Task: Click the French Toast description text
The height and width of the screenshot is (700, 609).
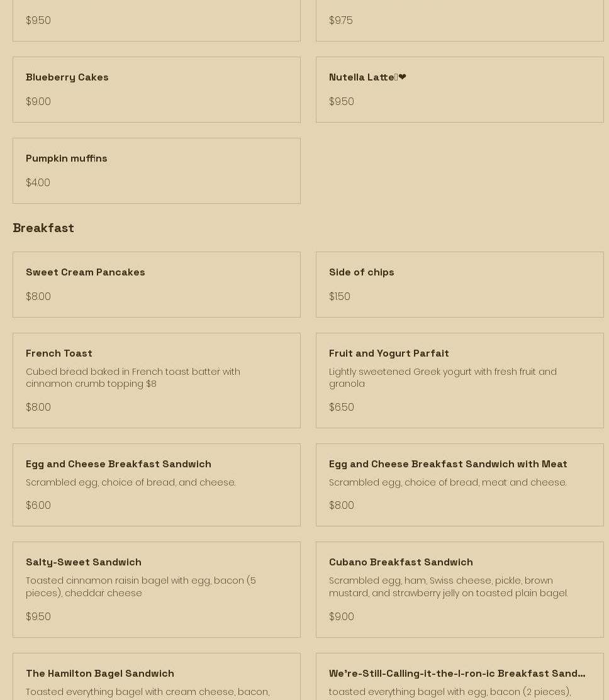Action: click(x=133, y=377)
